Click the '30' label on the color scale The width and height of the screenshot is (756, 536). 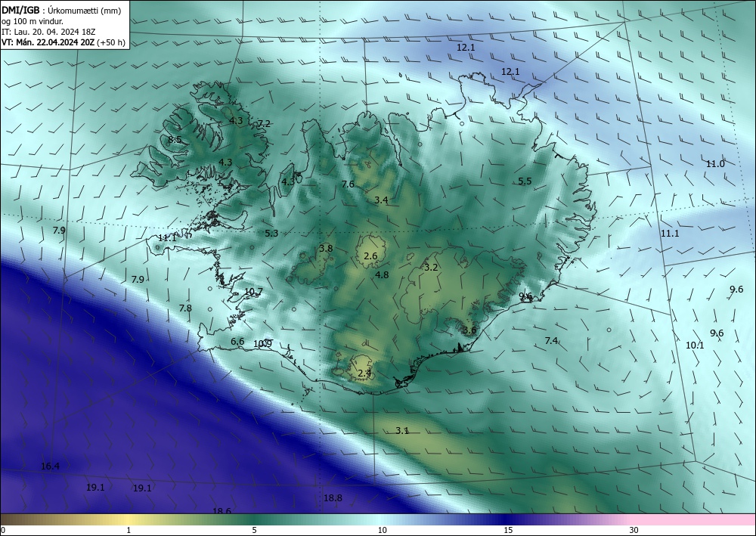[x=634, y=530]
